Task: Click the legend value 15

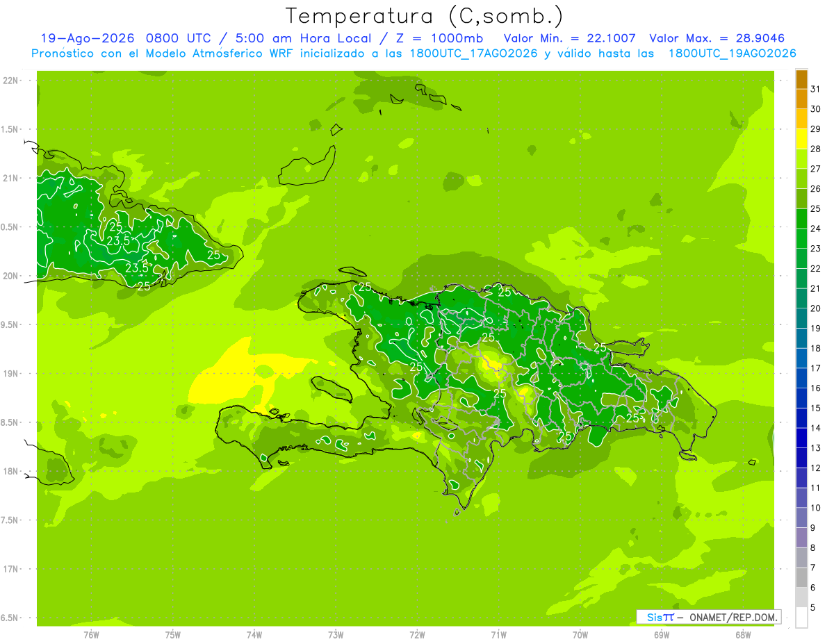Action: [x=816, y=408]
